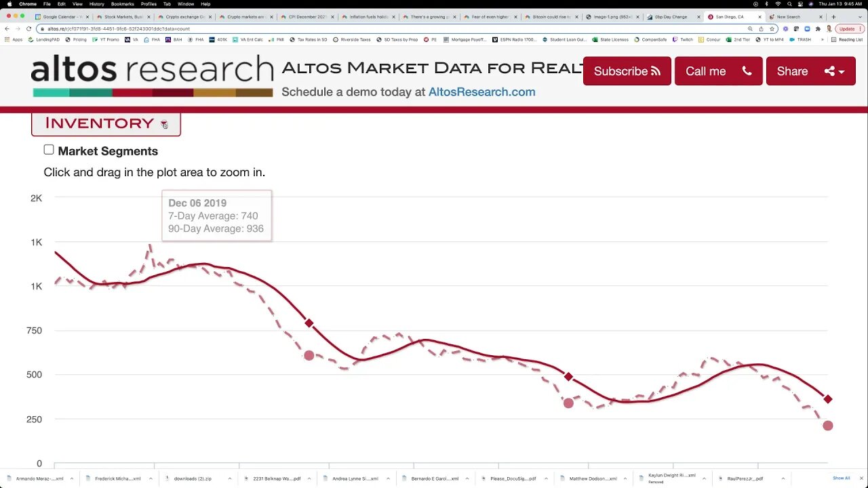The height and width of the screenshot is (488, 868).
Task: Close the Google Calendar tab
Action: [87, 16]
